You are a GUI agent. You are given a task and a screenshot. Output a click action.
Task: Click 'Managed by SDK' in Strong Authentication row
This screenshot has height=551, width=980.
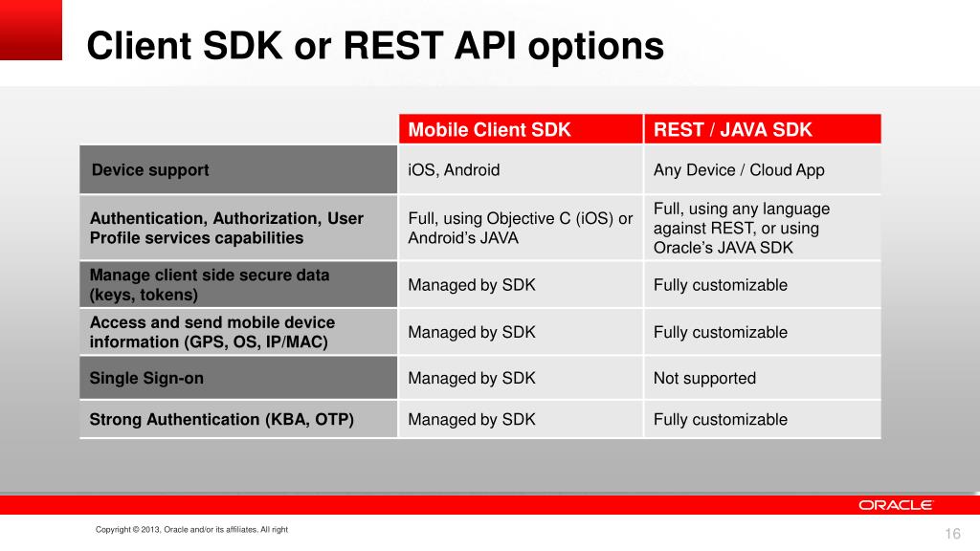521,419
